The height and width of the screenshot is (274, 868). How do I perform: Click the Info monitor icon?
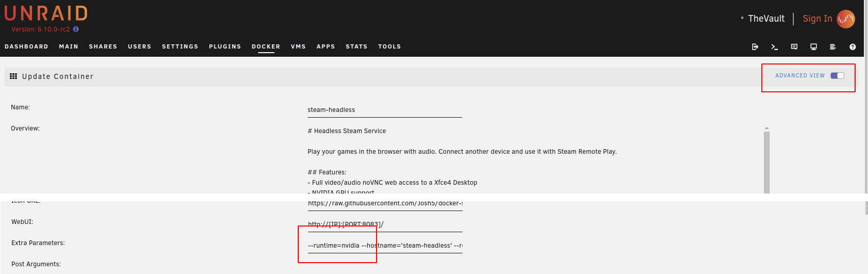point(813,47)
